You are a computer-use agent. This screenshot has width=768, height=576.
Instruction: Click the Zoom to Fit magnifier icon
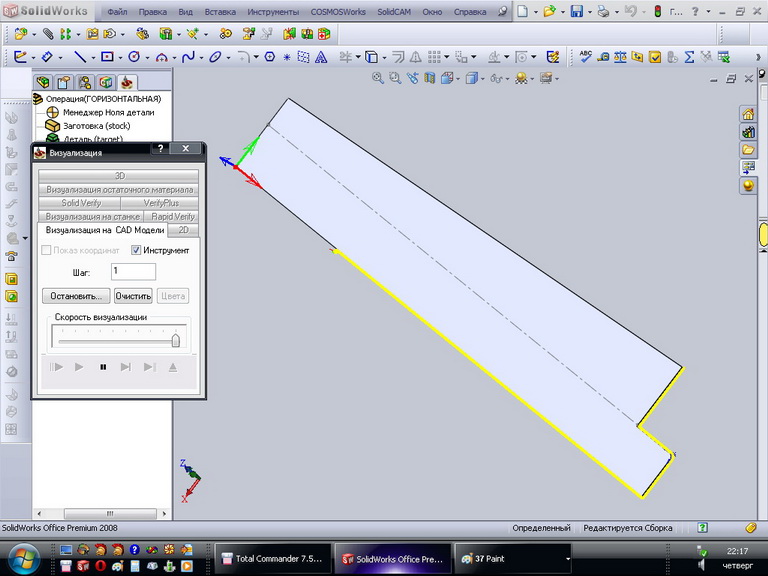coord(378,78)
